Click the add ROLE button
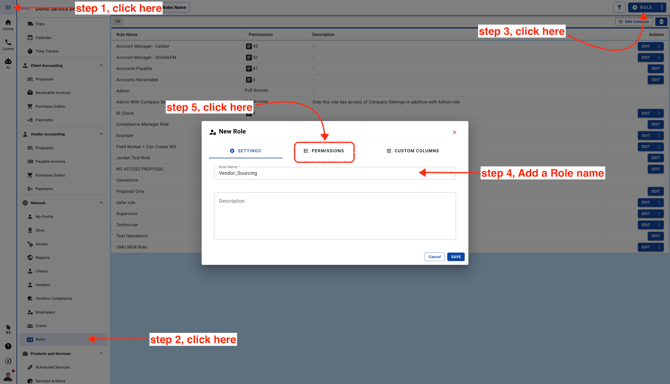 (643, 7)
